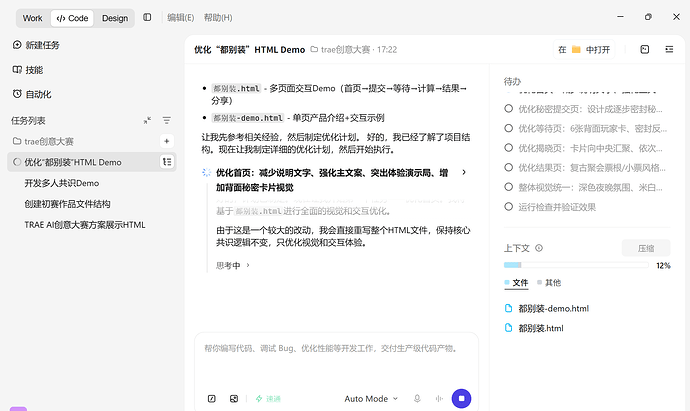690x411 pixels.
Task: Open the todo list icon on active task
Action: [167, 162]
